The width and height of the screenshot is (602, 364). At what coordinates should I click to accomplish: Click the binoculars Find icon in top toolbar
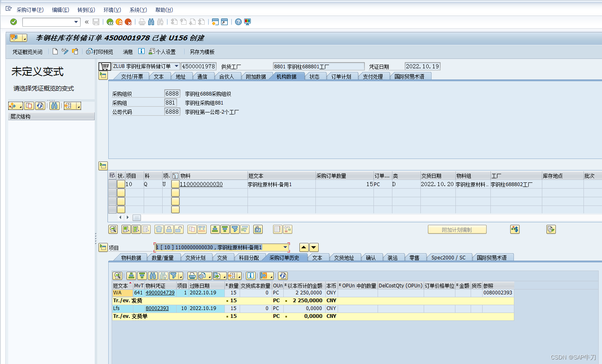coord(151,22)
